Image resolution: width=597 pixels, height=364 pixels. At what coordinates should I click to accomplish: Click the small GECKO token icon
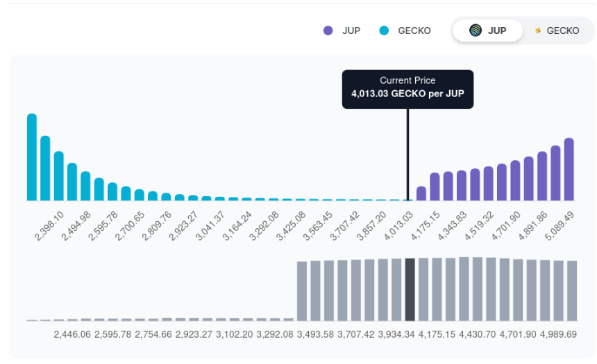click(537, 31)
